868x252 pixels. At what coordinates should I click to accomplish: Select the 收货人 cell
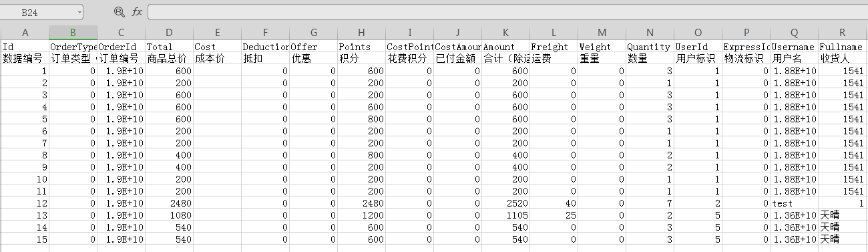click(843, 59)
